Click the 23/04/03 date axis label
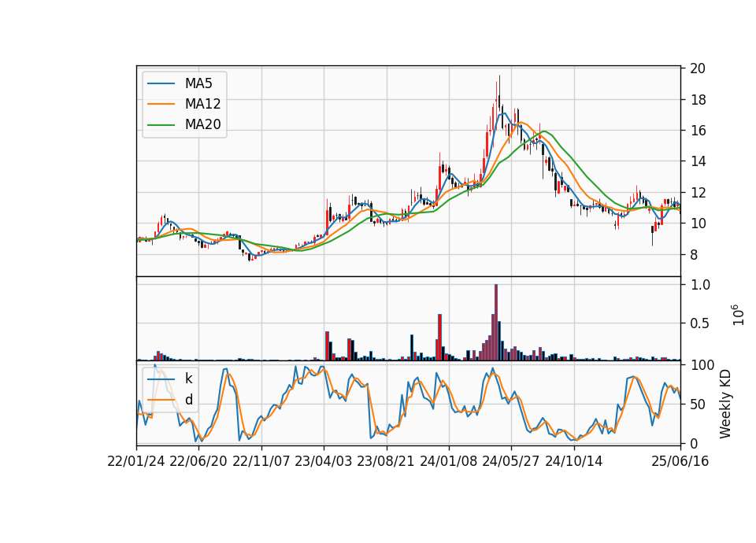 [x=324, y=461]
